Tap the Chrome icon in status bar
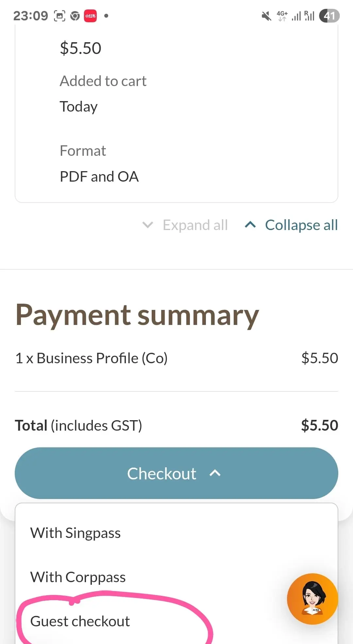 pos(75,16)
